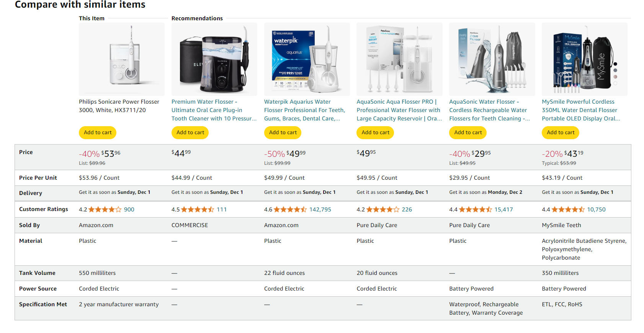This screenshot has width=644, height=333.
Task: Add Premium Water Flosser to cart
Action: click(190, 132)
